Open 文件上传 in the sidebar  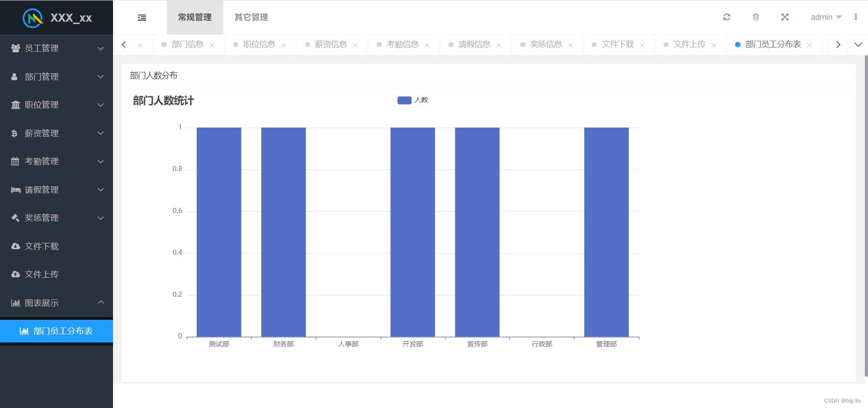57,274
